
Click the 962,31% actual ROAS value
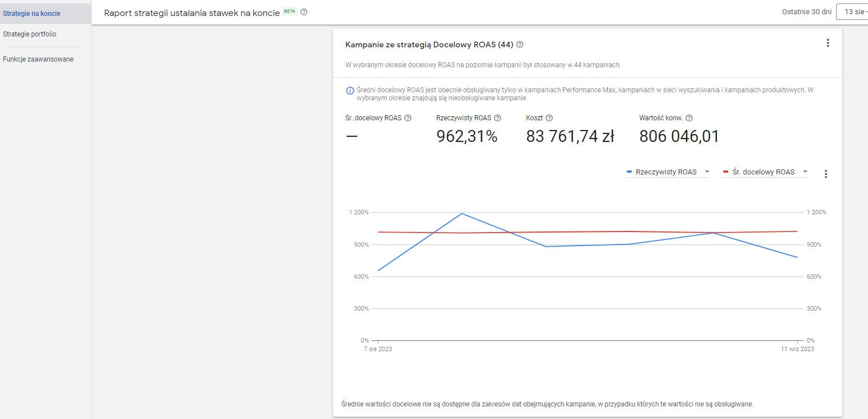[467, 136]
